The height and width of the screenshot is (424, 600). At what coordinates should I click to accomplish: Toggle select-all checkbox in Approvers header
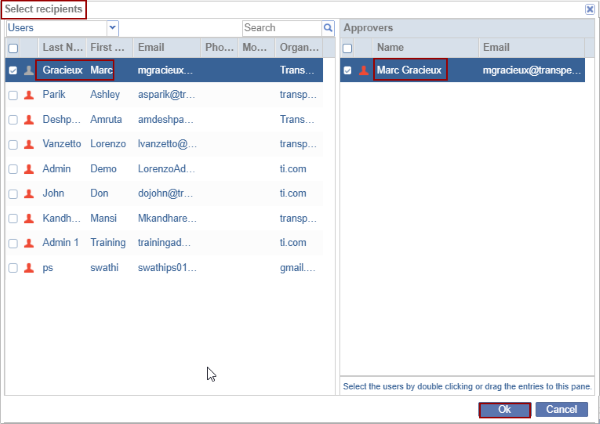click(x=348, y=48)
